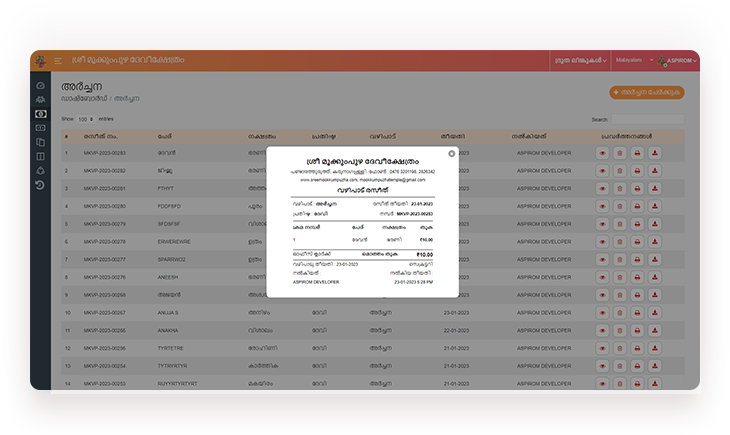This screenshot has height=435, width=730.
Task: Delete ANAKHA receipt row
Action: (620, 330)
